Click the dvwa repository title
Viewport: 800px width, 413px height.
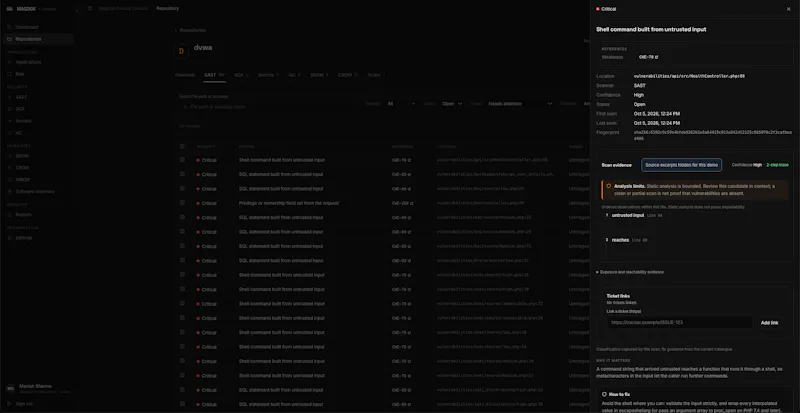click(203, 47)
